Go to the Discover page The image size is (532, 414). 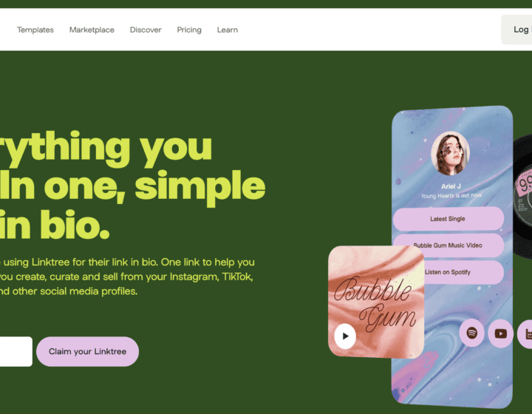coord(146,30)
